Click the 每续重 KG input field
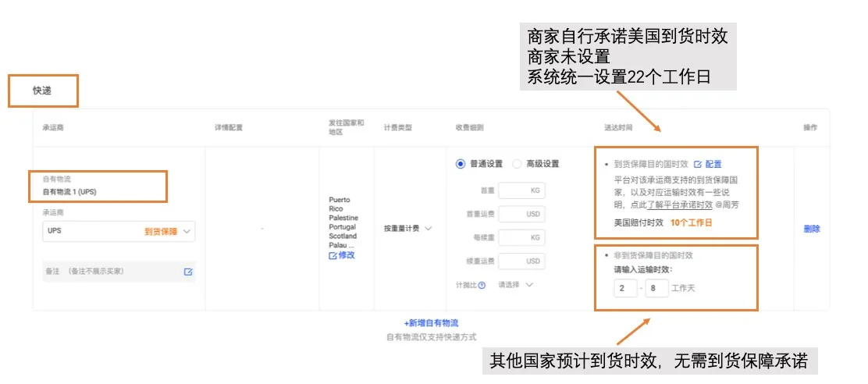This screenshot has width=868, height=384. pos(521,237)
